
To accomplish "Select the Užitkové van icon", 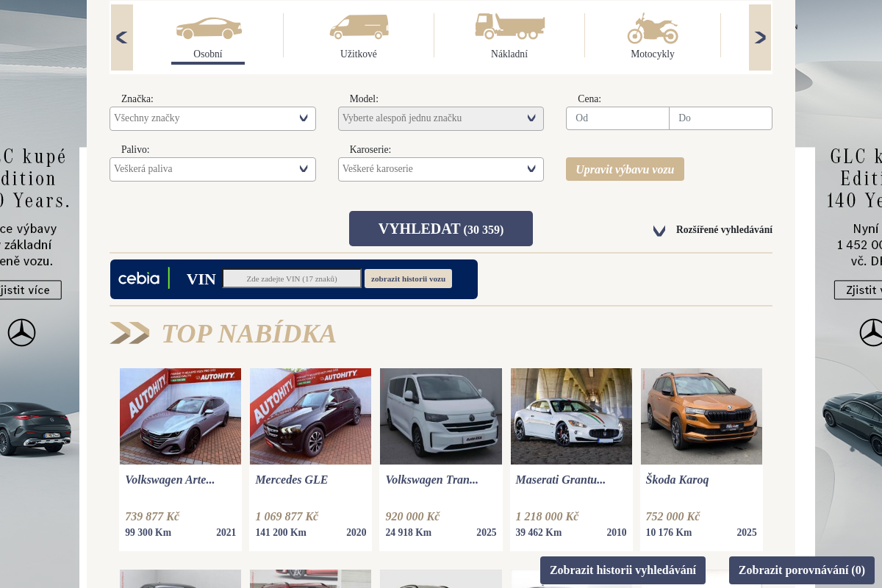I will pyautogui.click(x=359, y=26).
